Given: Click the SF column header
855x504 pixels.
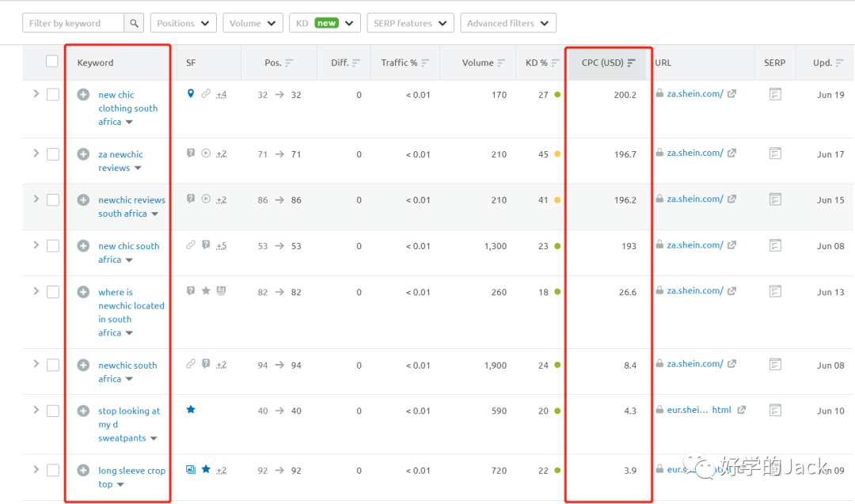Looking at the screenshot, I should (x=191, y=63).
